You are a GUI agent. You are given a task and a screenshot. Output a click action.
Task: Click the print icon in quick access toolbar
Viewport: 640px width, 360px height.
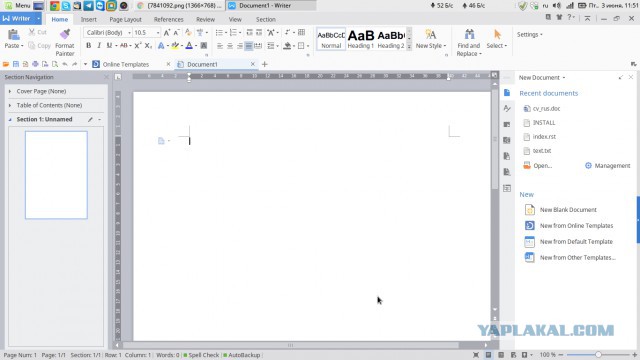point(35,64)
